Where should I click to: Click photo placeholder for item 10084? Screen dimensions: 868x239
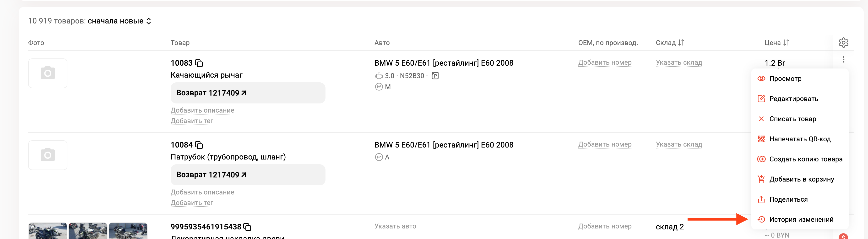pos(48,155)
